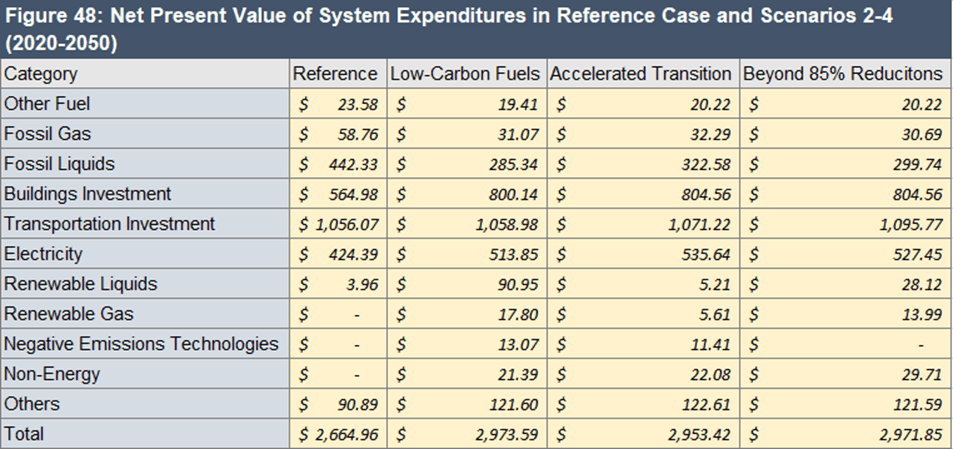953x449 pixels.
Task: Click the Negative Emissions Technologies row label
Action: [141, 344]
